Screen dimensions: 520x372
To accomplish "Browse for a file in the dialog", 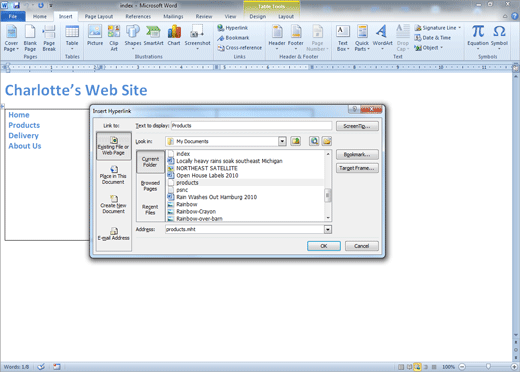I will [327, 141].
